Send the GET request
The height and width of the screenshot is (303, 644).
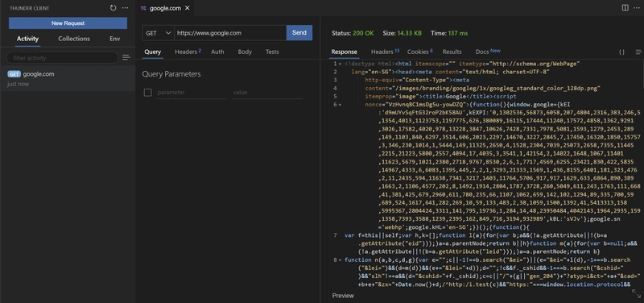coord(299,33)
